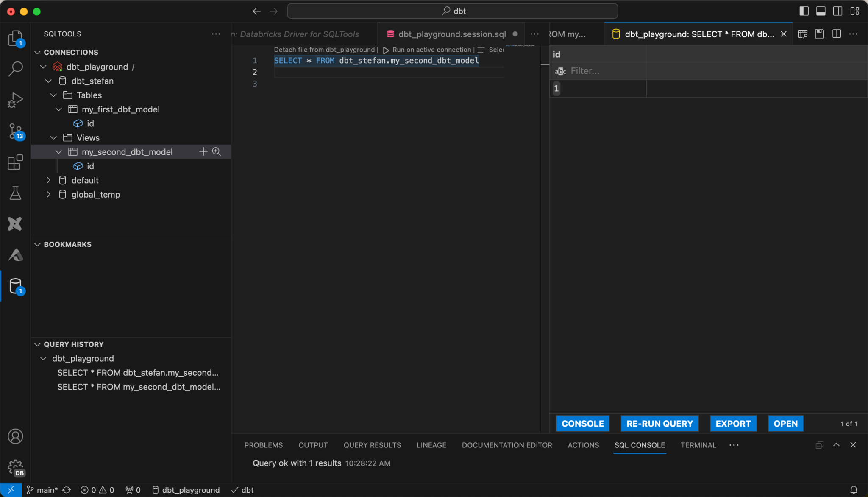868x497 pixels.
Task: Collapse the QUERY HISTORY section
Action: (x=38, y=344)
